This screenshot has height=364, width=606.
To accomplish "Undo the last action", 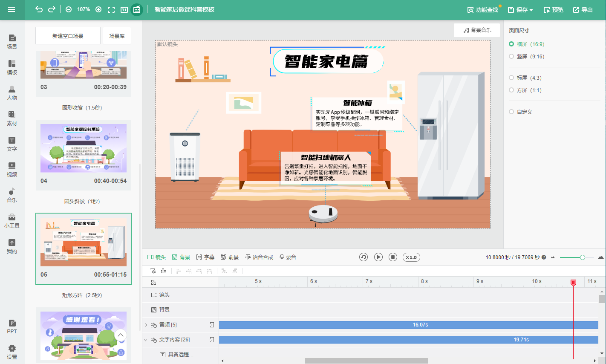I will click(39, 9).
